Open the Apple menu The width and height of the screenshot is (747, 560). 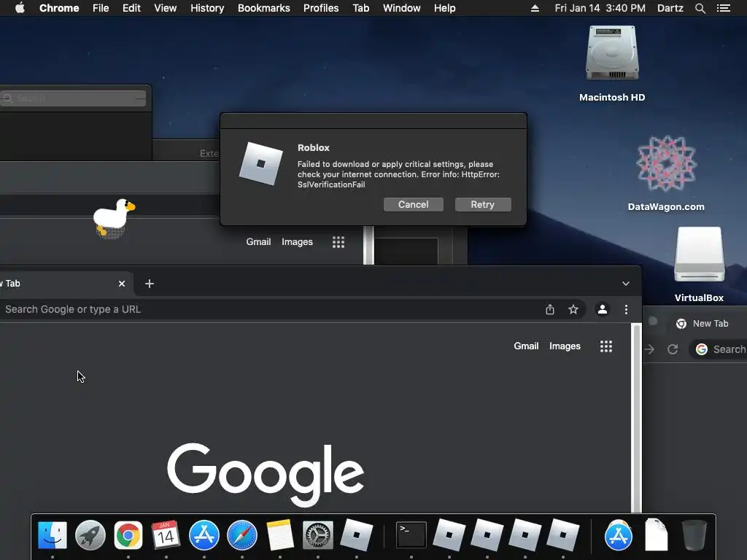tap(20, 8)
